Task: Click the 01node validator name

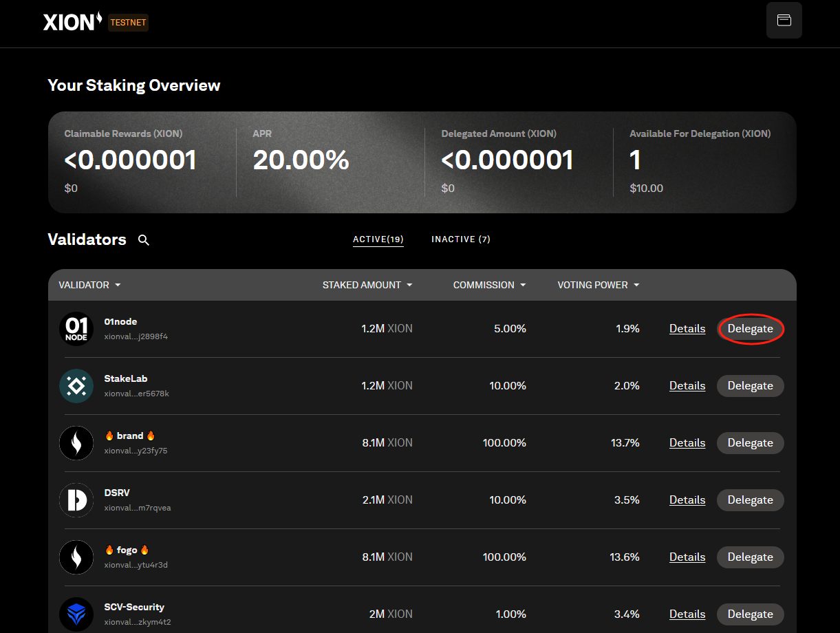Action: point(121,322)
